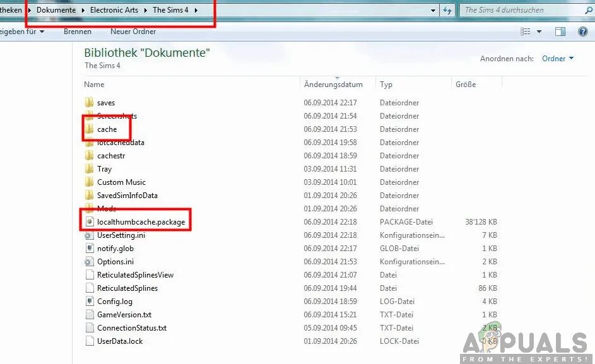
Task: Select the Config.log file icon
Action: [x=90, y=302]
